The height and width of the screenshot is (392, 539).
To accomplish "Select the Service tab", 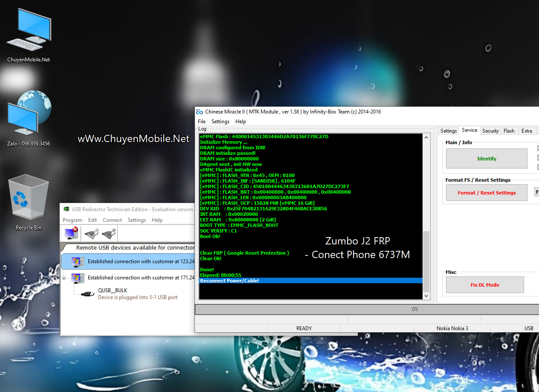I will [469, 131].
